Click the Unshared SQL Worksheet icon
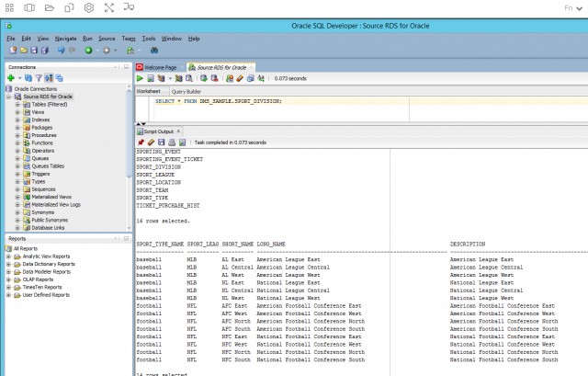Image resolution: width=588 pixels, height=376 pixels. (x=230, y=78)
